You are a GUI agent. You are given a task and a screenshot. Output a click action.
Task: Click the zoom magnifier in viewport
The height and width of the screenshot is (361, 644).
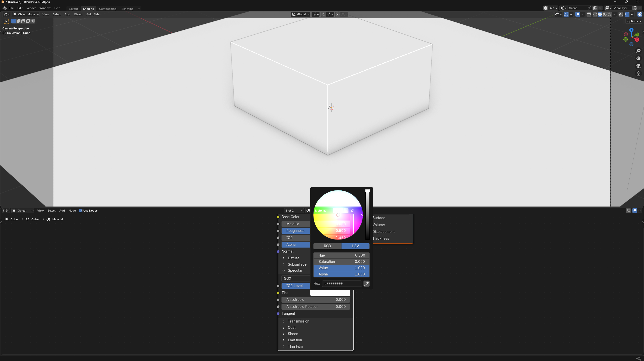(638, 51)
